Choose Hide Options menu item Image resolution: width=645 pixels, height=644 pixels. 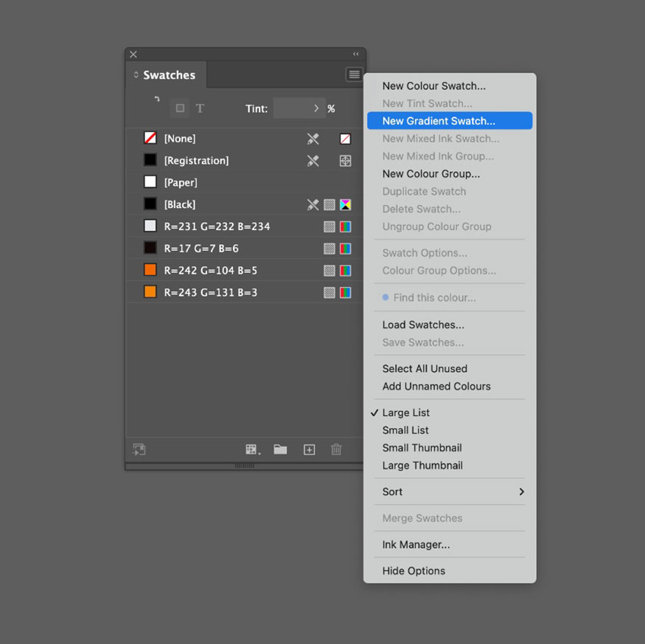click(450, 571)
